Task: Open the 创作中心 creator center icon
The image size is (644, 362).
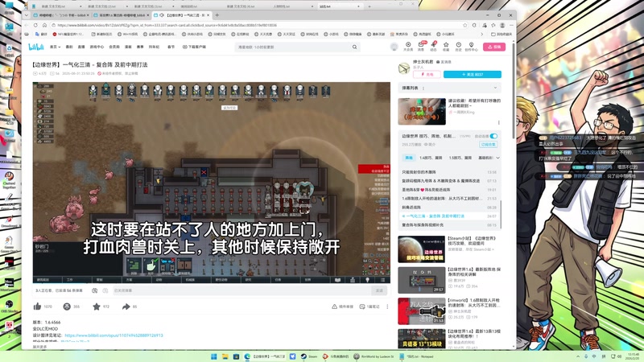Action: (471, 47)
